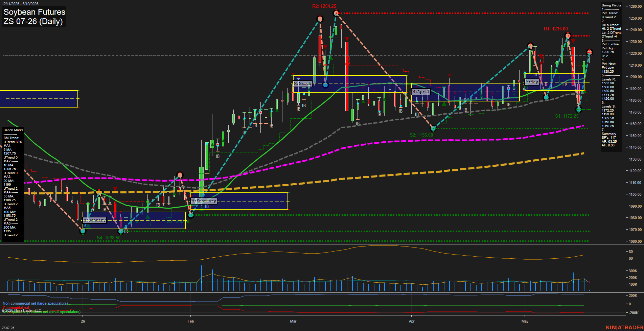This screenshot has width=644, height=331.
Task: Click the 'Feb' label on date axis
Action: point(191,321)
